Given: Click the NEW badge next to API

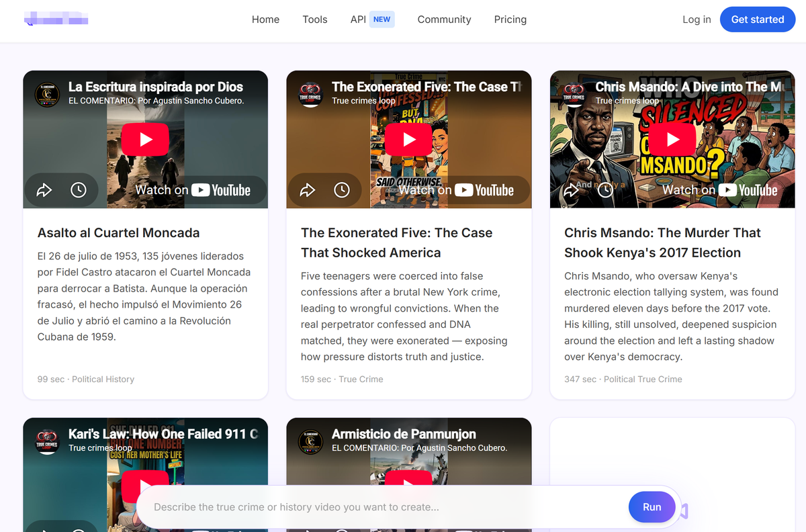Looking at the screenshot, I should (x=382, y=19).
